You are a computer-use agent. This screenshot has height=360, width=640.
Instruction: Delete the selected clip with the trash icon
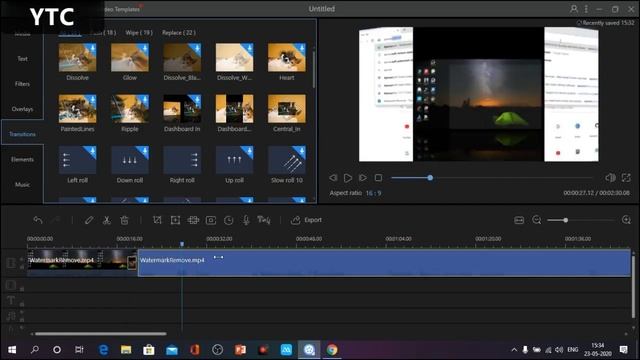(124, 220)
